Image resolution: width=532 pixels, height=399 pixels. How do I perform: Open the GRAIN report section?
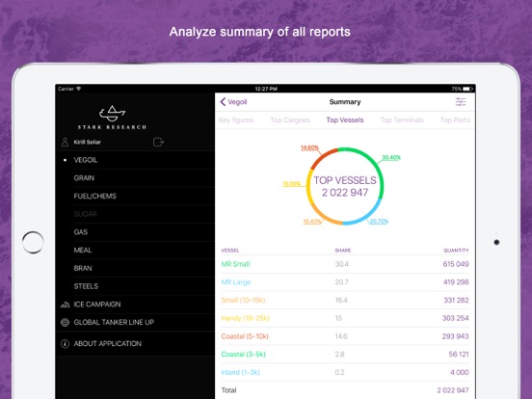point(136,177)
